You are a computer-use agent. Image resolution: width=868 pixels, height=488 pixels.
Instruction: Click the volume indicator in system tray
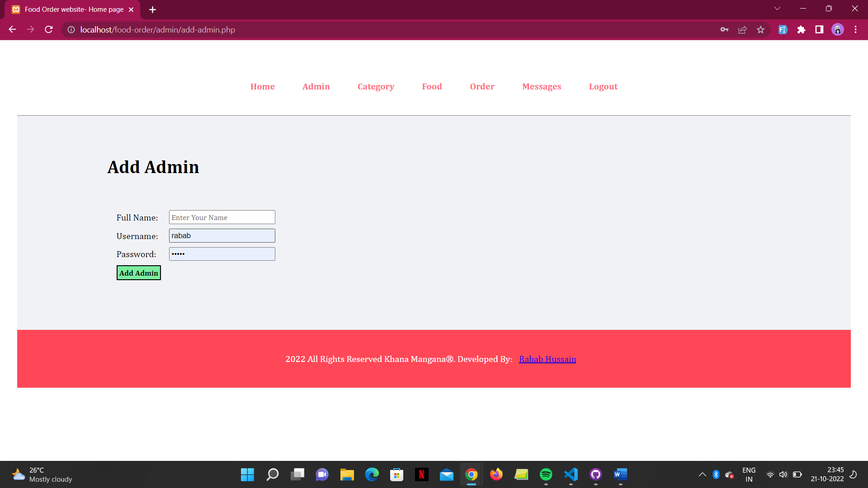[783, 475]
